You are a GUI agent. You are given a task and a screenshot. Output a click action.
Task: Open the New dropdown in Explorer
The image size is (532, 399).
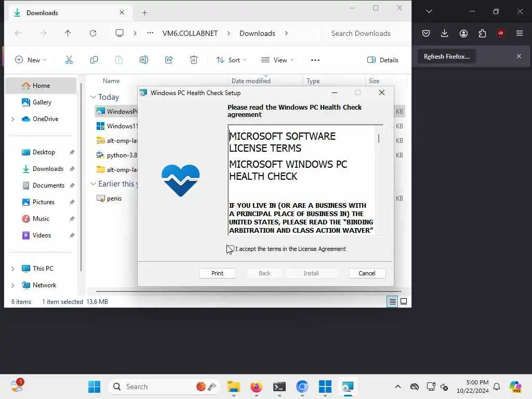[x=31, y=60]
